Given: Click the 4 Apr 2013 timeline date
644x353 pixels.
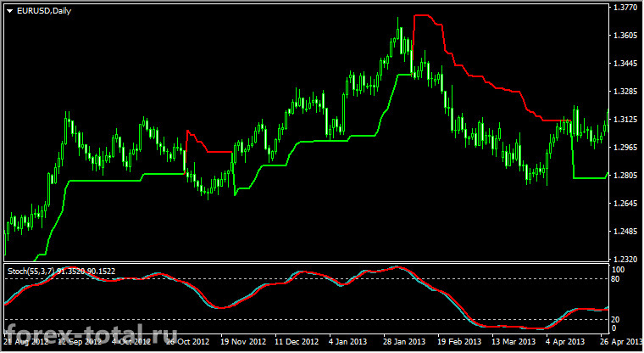Looking at the screenshot, I should (565, 341).
